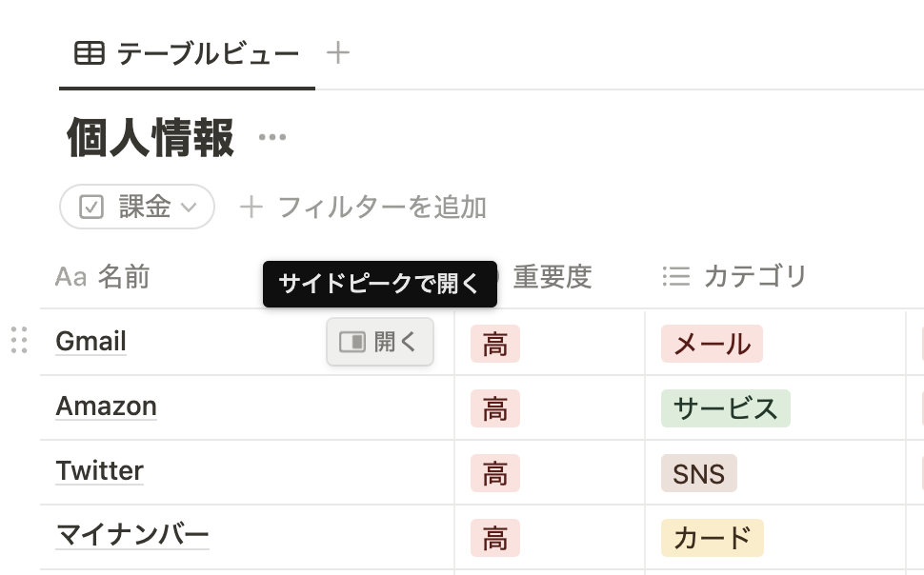The height and width of the screenshot is (575, 924).
Task: Click the yellow カード category tag
Action: coord(713,538)
